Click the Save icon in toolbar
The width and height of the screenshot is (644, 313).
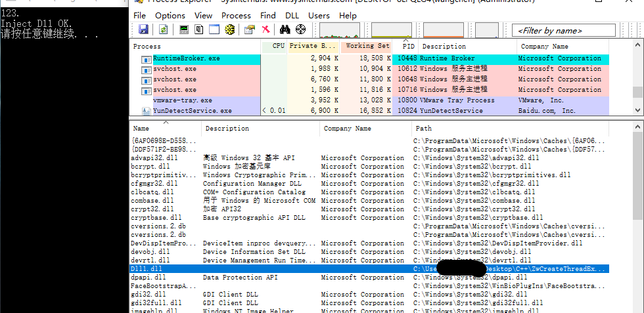(143, 30)
